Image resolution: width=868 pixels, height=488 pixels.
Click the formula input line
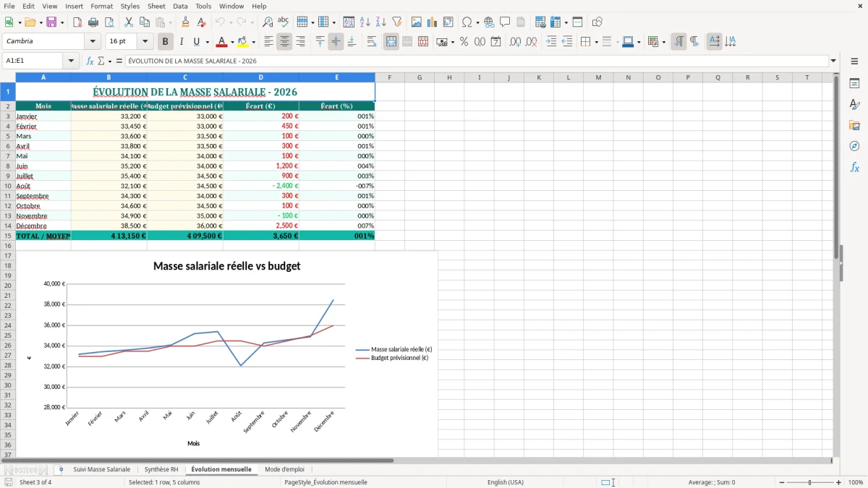[476, 61]
